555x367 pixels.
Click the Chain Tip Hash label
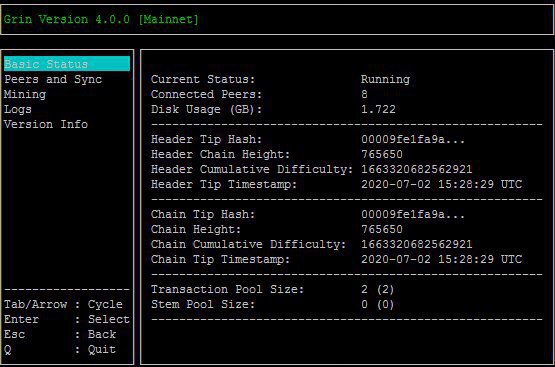tap(203, 214)
